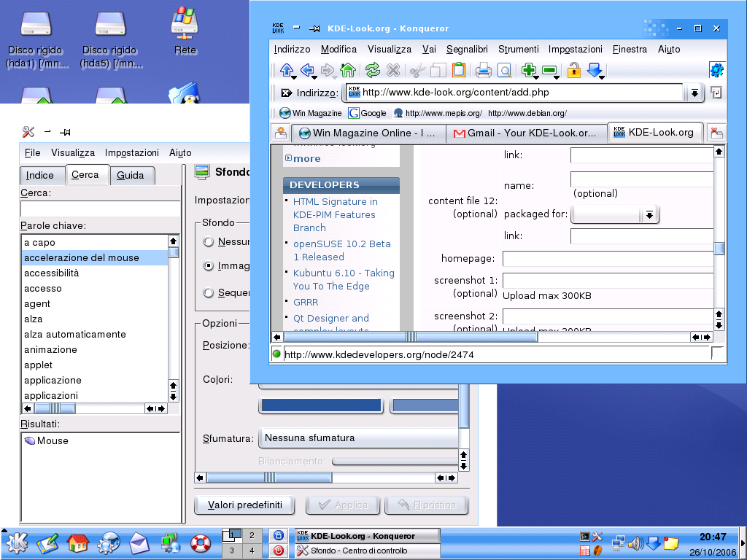Click the Applica button
The image size is (747, 560).
[343, 505]
